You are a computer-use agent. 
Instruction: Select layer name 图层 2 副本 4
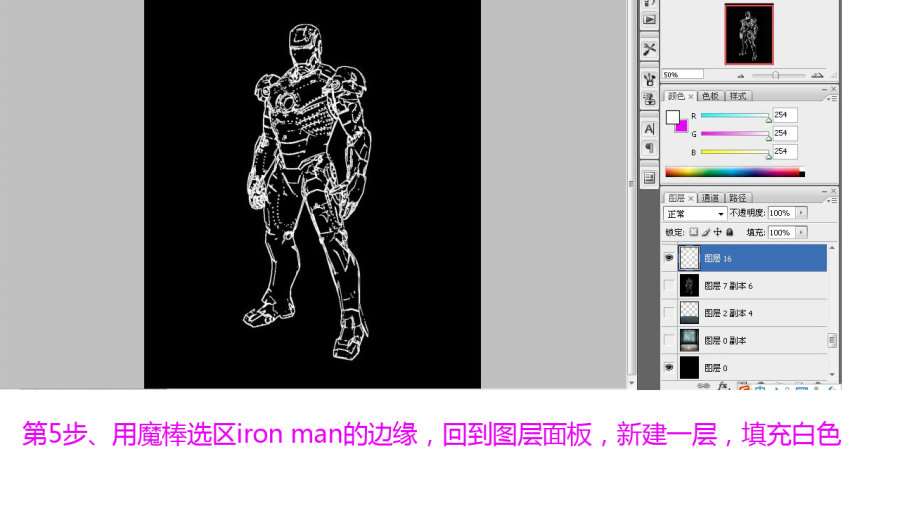point(728,313)
